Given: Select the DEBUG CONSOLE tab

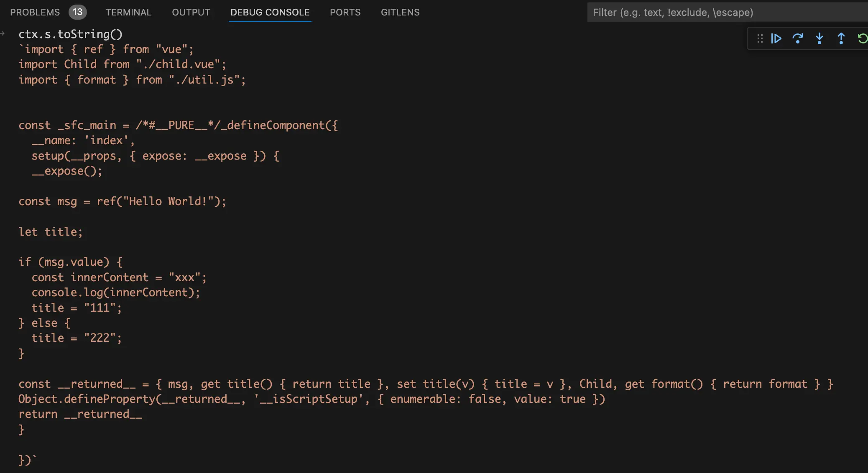Looking at the screenshot, I should [x=270, y=12].
